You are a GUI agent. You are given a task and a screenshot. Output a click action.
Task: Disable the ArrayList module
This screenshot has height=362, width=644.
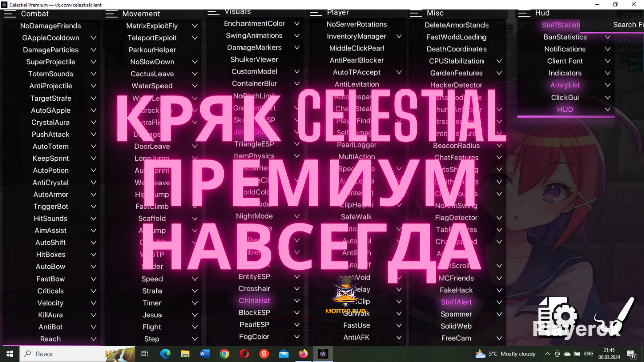click(565, 85)
